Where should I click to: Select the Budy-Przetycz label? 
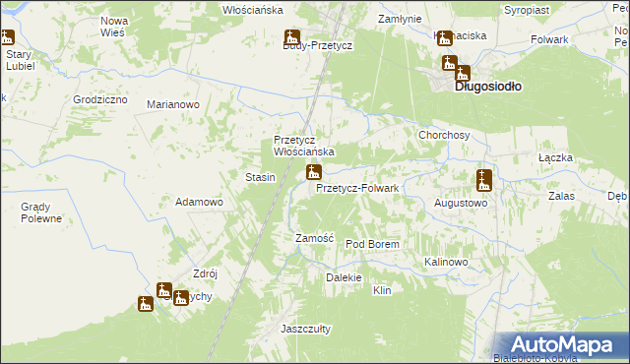(x=317, y=46)
